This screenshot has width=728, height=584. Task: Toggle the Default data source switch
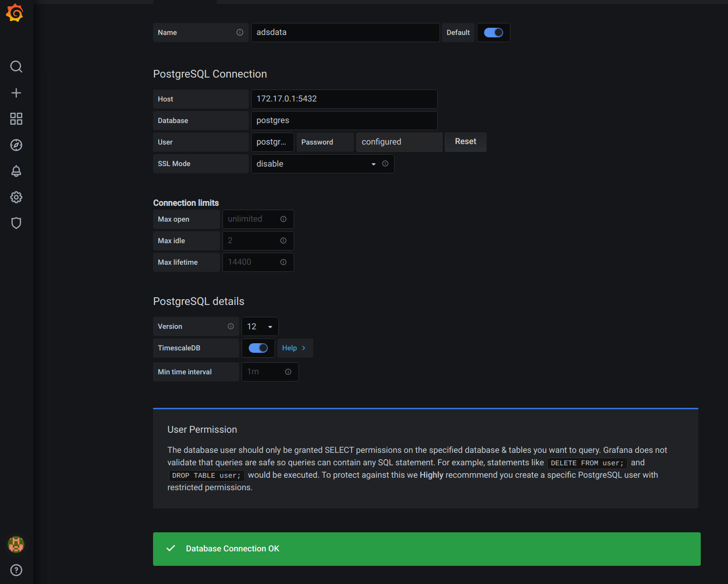pyautogui.click(x=494, y=33)
